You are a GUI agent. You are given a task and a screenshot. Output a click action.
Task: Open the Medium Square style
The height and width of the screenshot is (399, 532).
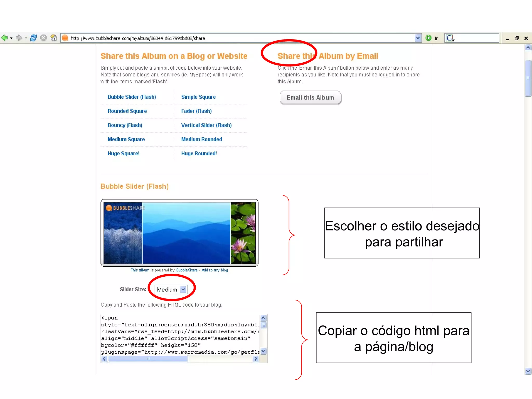[126, 139]
